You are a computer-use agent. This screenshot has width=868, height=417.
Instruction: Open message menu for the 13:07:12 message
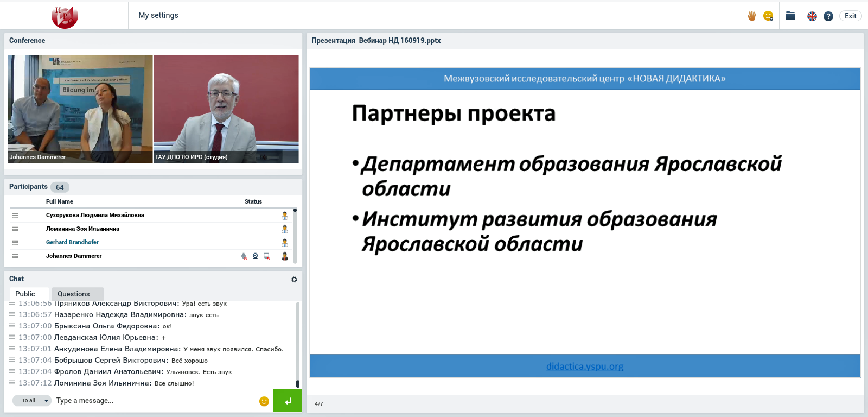[x=12, y=383]
